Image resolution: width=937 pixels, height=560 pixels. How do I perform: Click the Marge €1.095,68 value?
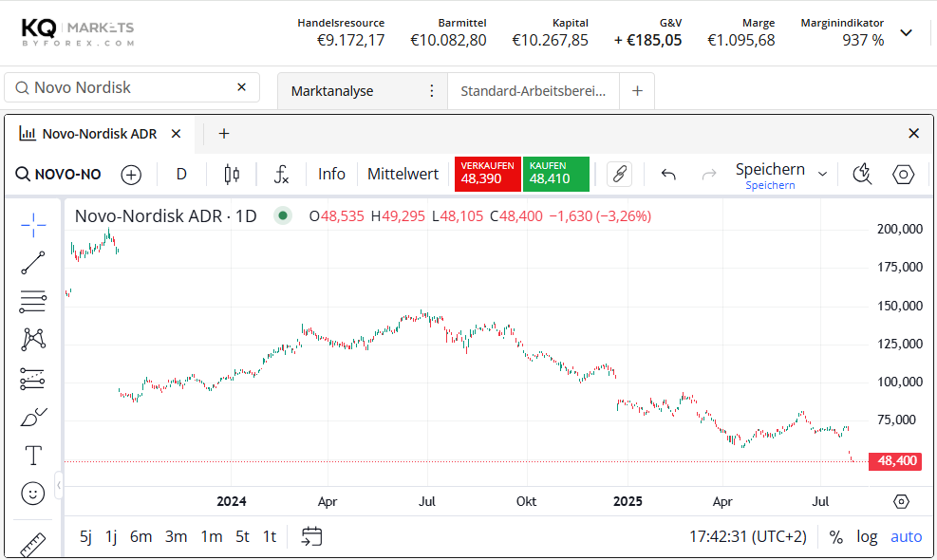point(741,40)
